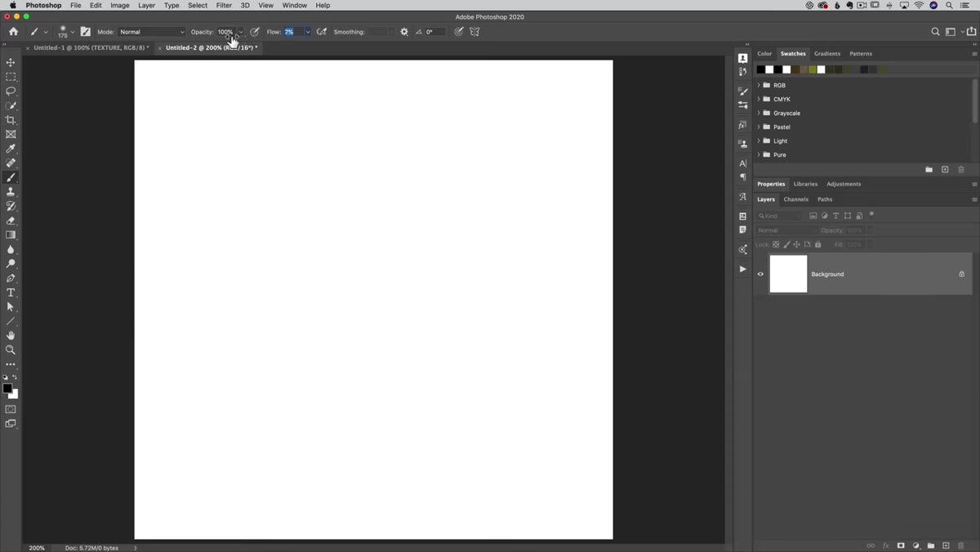Switch to Untitled-1 document tab
Viewport: 980px width, 552px height.
(x=91, y=47)
